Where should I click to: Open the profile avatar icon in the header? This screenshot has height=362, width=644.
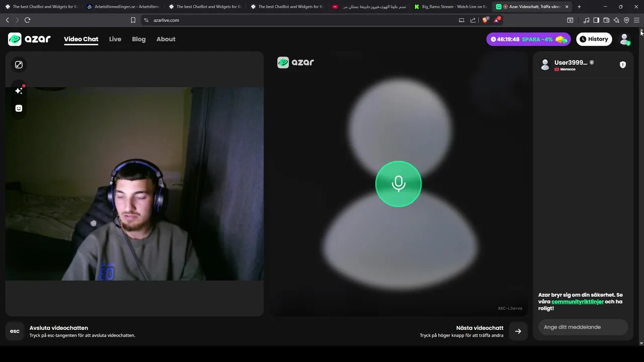tap(624, 39)
